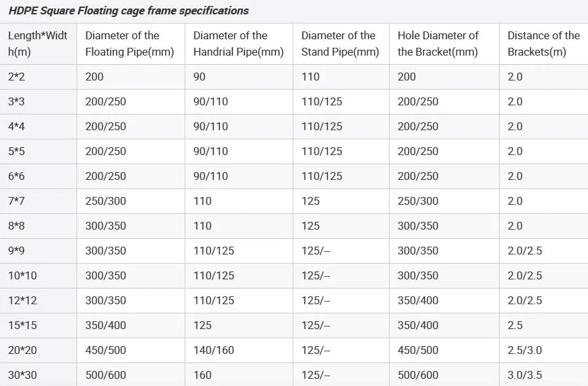Click the 140/160 handrail pipe cell
Screen dimensions: 588x386
point(213,350)
